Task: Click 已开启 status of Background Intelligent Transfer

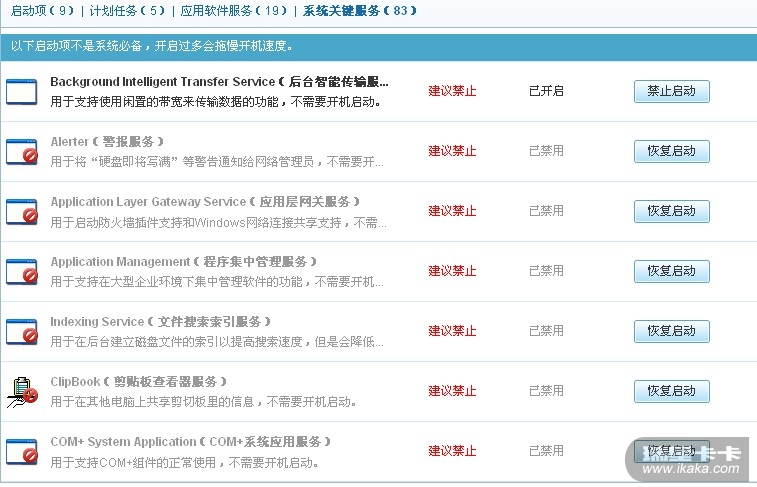Action: pyautogui.click(x=546, y=91)
